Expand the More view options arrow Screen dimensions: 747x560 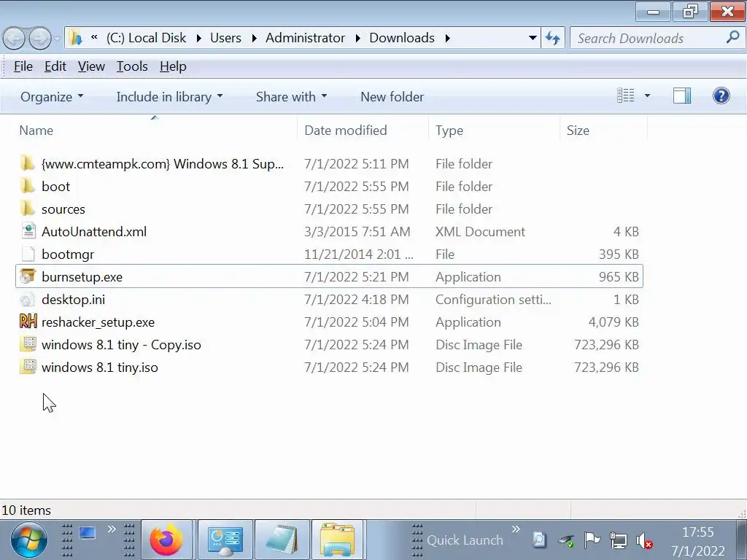(x=647, y=96)
